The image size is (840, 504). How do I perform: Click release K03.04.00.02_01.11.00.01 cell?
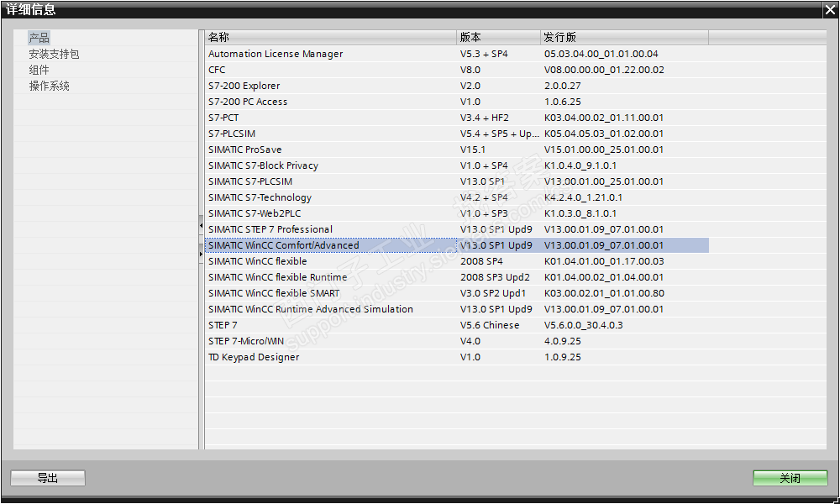coord(625,118)
